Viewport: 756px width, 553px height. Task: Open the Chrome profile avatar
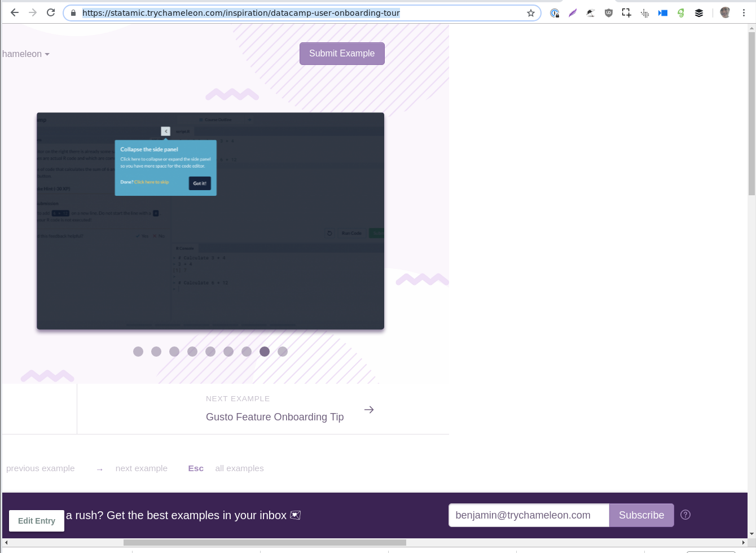point(726,12)
